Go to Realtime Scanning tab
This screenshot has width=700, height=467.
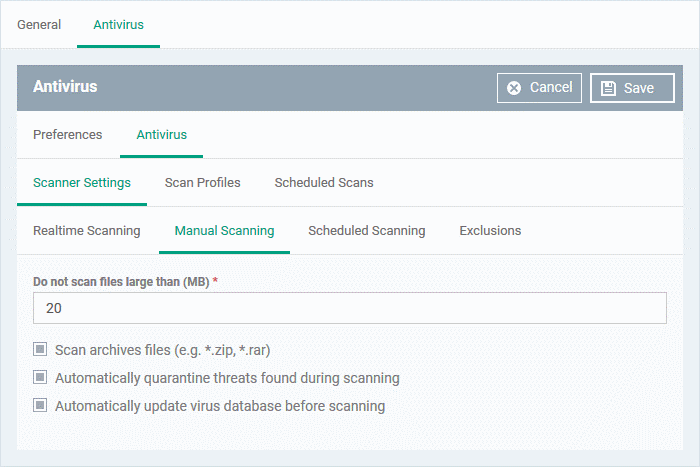pos(87,231)
